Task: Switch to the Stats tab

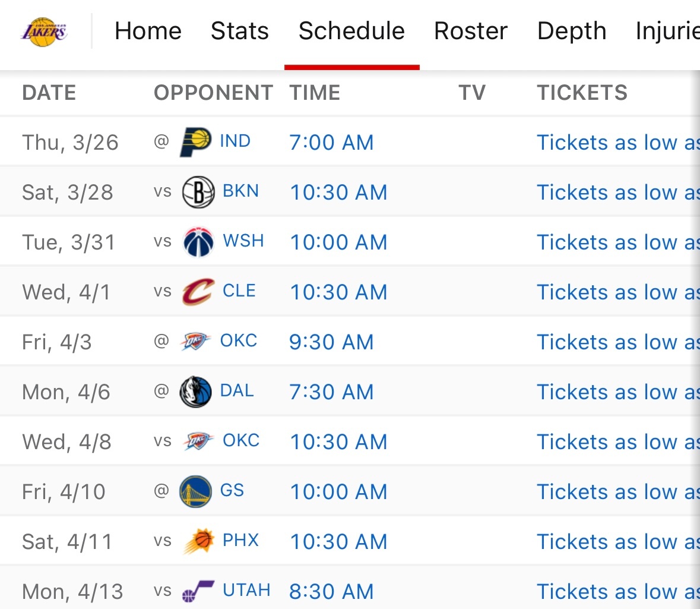Action: tap(239, 31)
